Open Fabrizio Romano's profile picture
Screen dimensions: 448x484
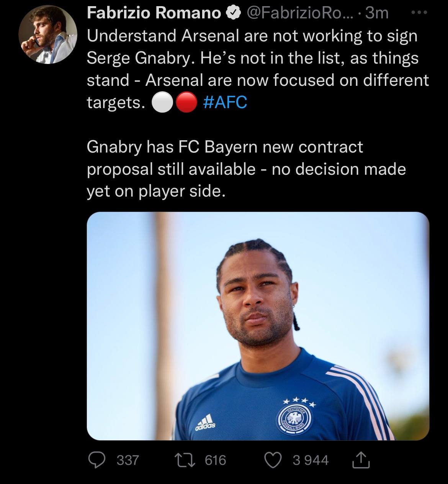[48, 34]
